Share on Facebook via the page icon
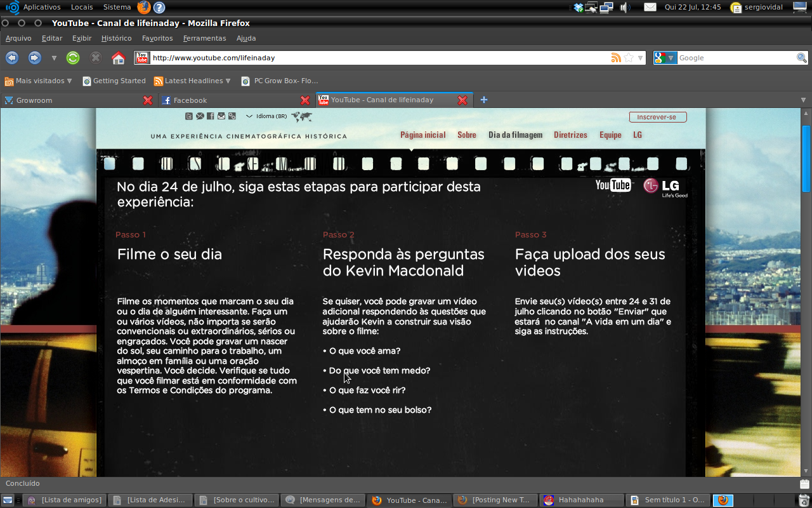Screen dimensions: 812x508 pyautogui.click(x=211, y=116)
